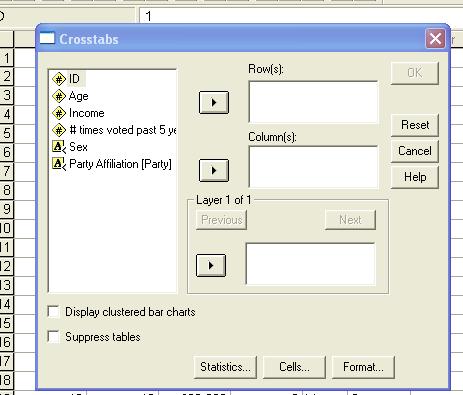
Task: Click inside the Row(s) list box
Action: [313, 102]
